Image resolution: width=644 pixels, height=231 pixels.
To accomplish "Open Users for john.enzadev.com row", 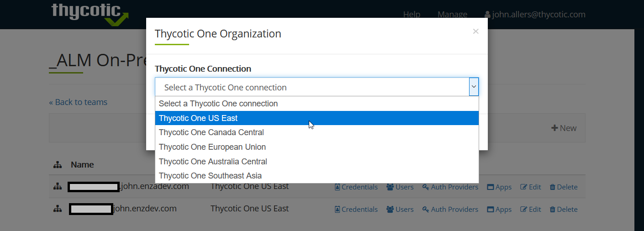I will [x=400, y=187].
